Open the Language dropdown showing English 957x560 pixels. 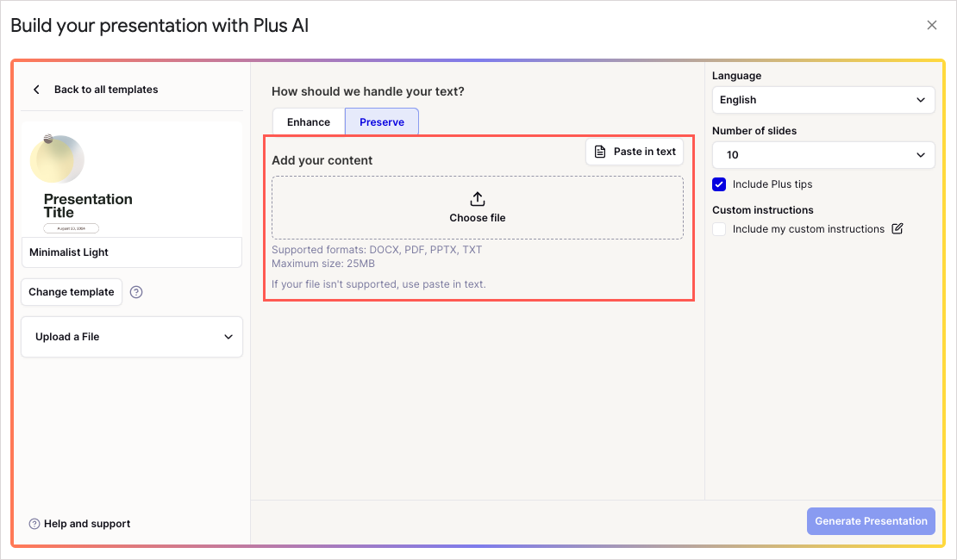(x=823, y=100)
